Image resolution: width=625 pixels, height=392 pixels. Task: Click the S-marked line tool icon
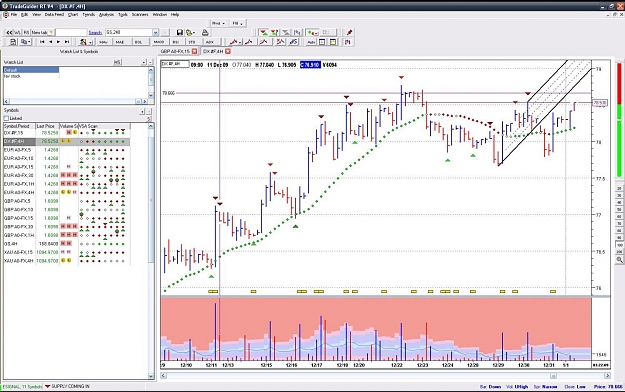(294, 42)
